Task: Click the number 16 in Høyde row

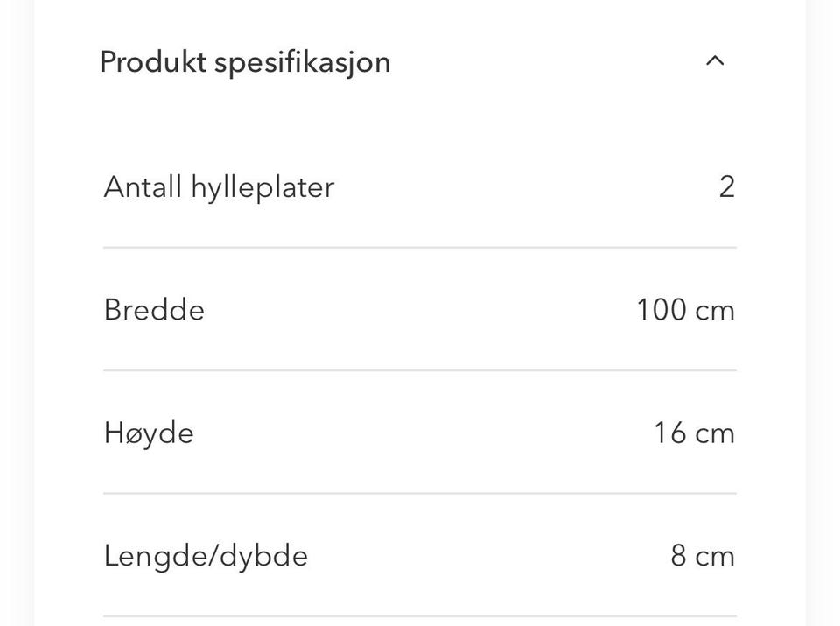Action: (x=669, y=433)
